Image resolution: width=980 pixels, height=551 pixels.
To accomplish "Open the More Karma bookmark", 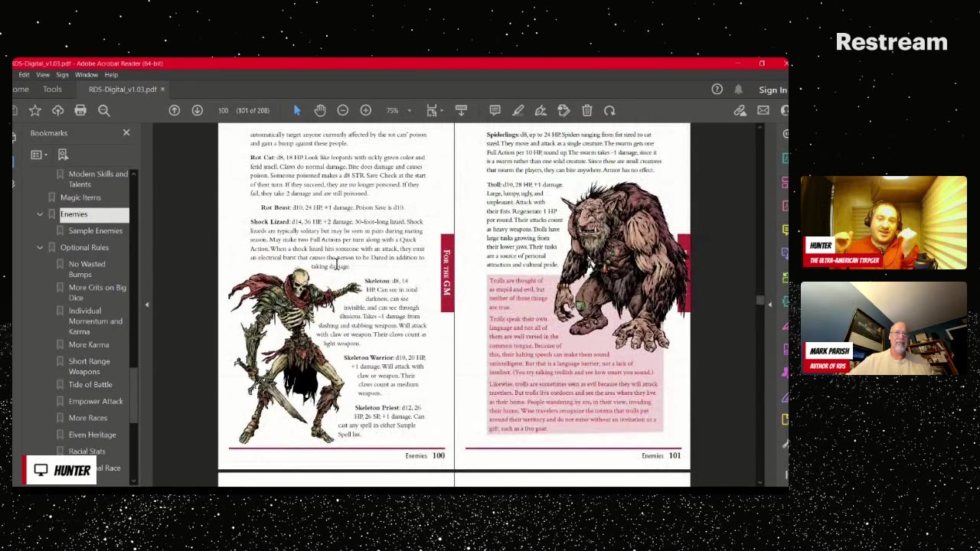I will coord(89,344).
